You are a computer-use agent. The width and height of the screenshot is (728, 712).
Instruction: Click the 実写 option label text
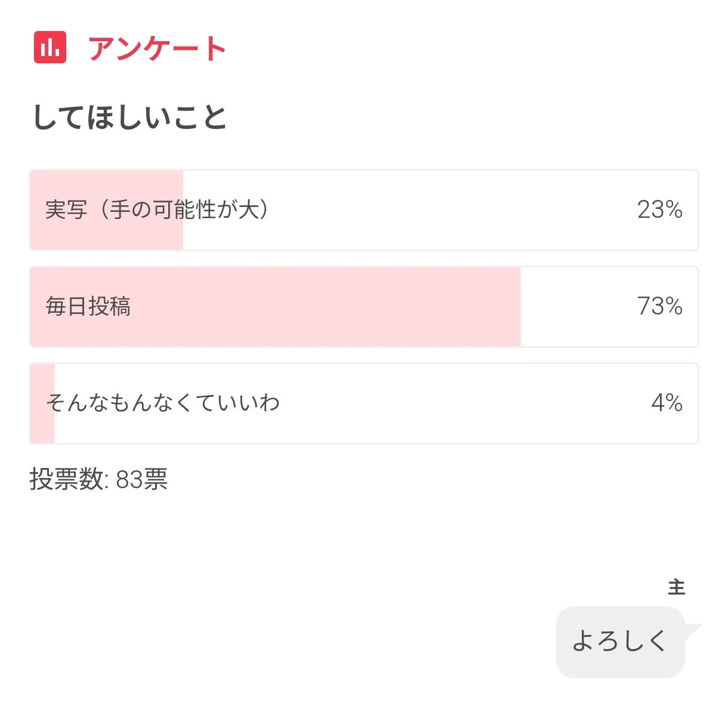click(x=157, y=209)
